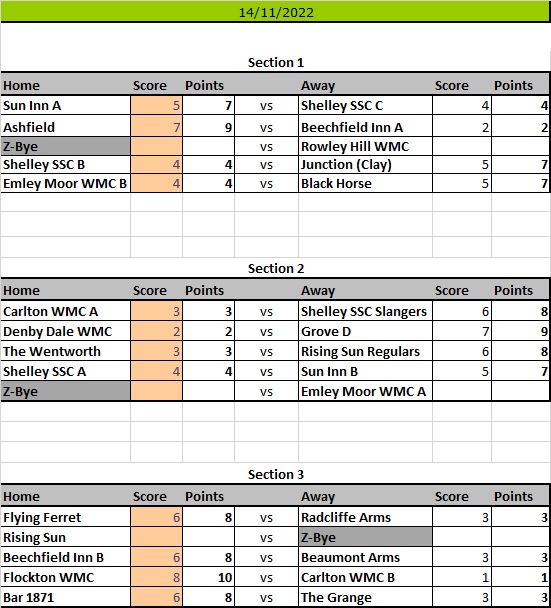Select Ashfield's orange score cell showing 7

point(156,126)
